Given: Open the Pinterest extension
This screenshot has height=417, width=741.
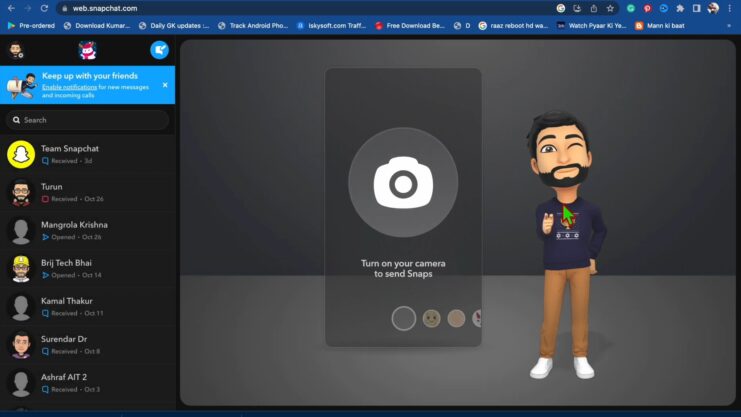Looking at the screenshot, I should [647, 8].
